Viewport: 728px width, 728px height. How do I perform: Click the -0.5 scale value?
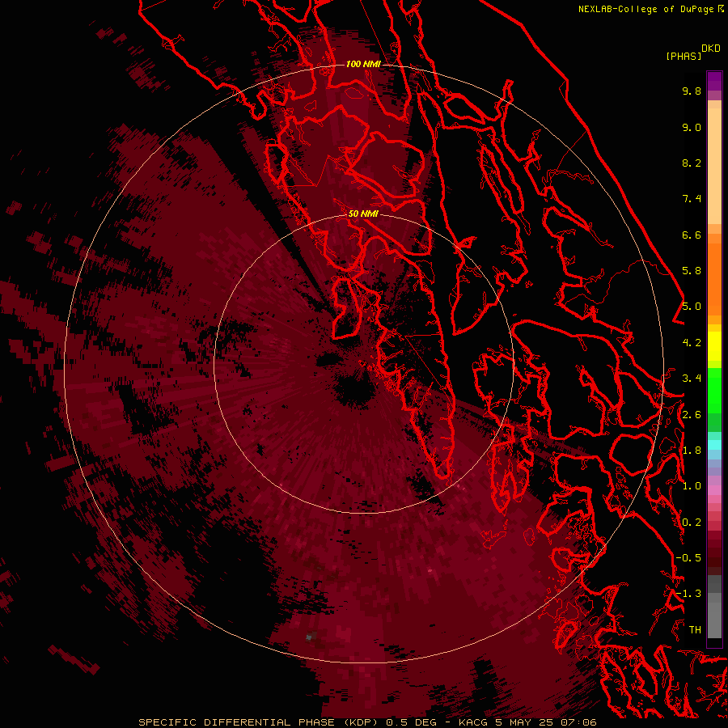[x=688, y=558]
